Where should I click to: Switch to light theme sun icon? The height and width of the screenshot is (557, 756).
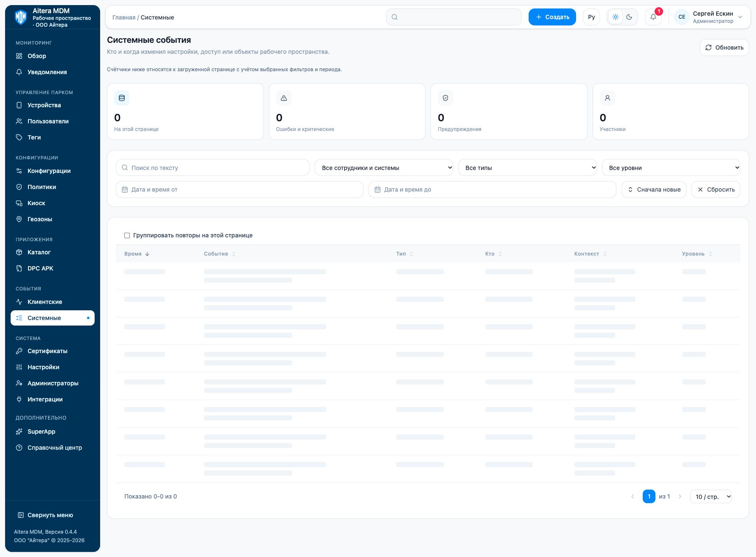point(616,17)
